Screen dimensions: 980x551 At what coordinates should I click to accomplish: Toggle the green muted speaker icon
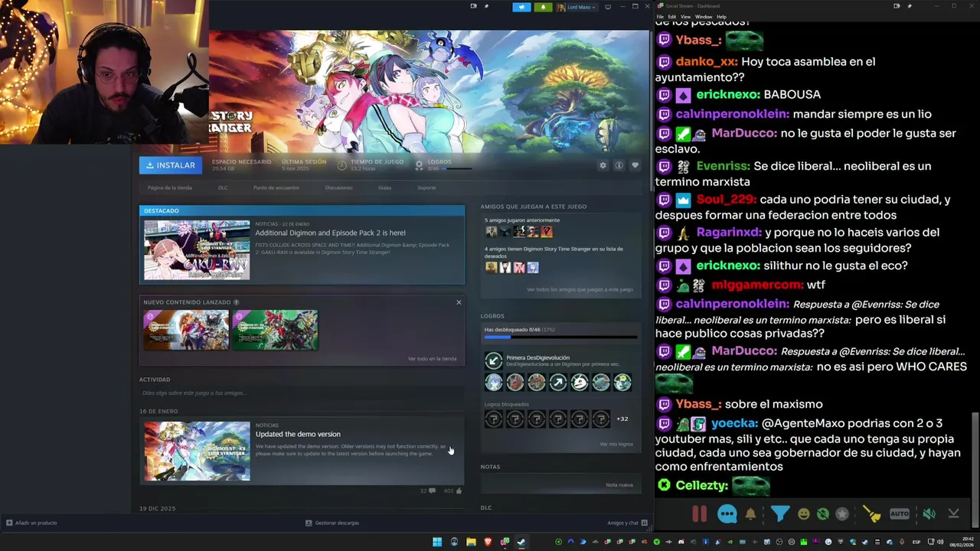(x=929, y=514)
